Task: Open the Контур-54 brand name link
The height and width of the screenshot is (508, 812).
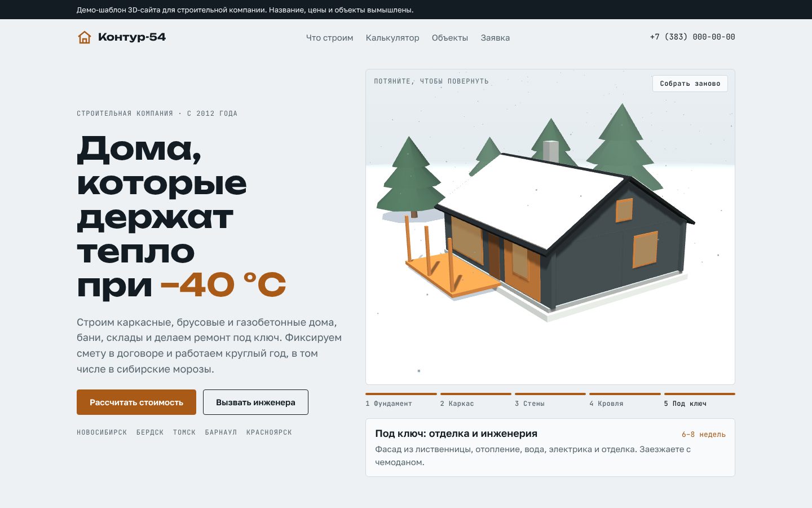Action: point(132,37)
